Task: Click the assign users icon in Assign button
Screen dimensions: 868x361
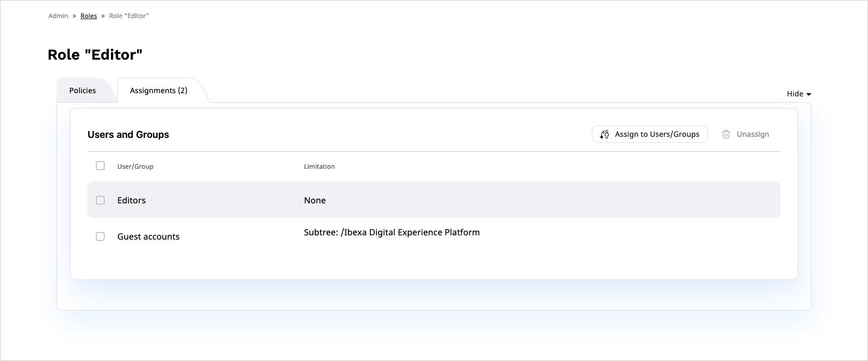Action: point(605,134)
